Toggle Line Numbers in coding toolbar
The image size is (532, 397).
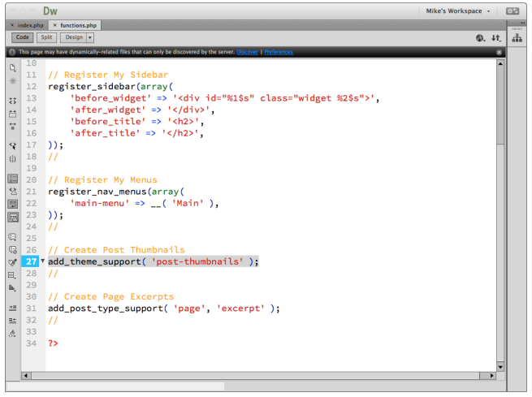(x=13, y=179)
